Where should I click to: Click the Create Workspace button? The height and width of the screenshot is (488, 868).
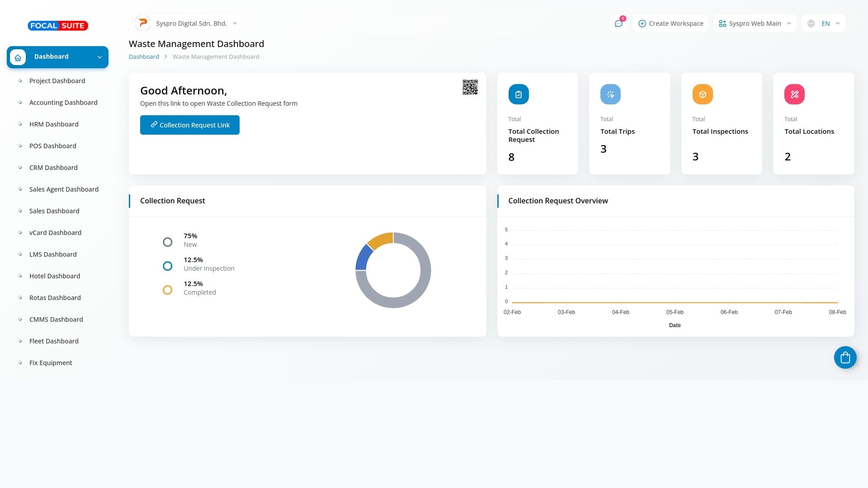coord(670,23)
